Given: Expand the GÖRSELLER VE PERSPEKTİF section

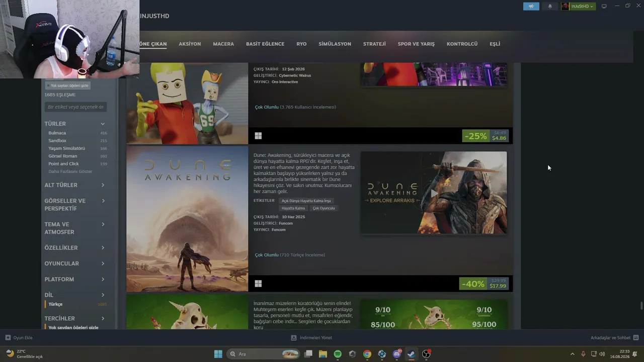Looking at the screenshot, I should (x=75, y=205).
